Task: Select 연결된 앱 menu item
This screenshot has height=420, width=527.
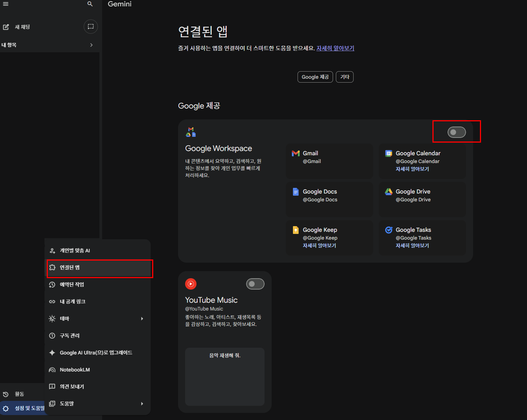Action: click(98, 268)
